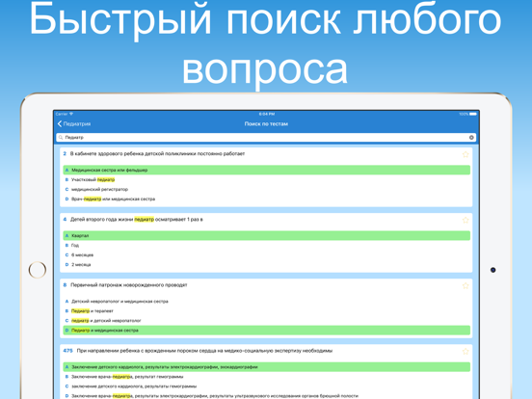This screenshot has width=532, height=399.
Task: Click the Поиск по тестам title
Action: [x=266, y=123]
